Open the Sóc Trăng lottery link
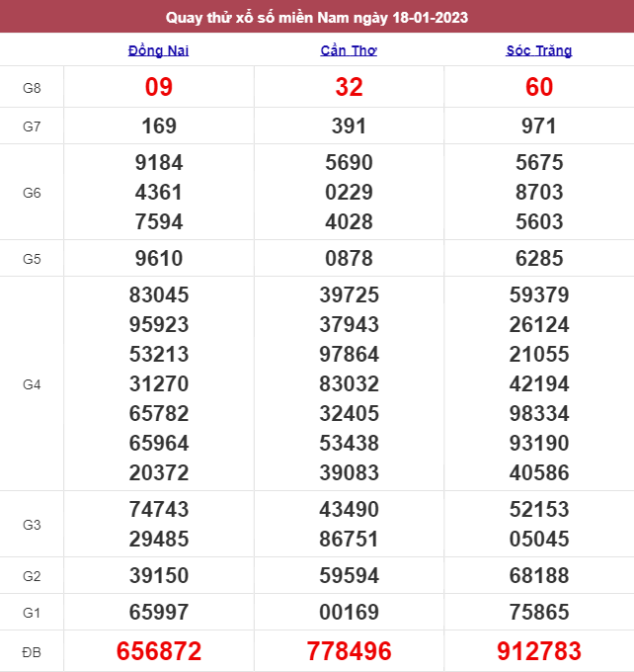 click(x=539, y=50)
